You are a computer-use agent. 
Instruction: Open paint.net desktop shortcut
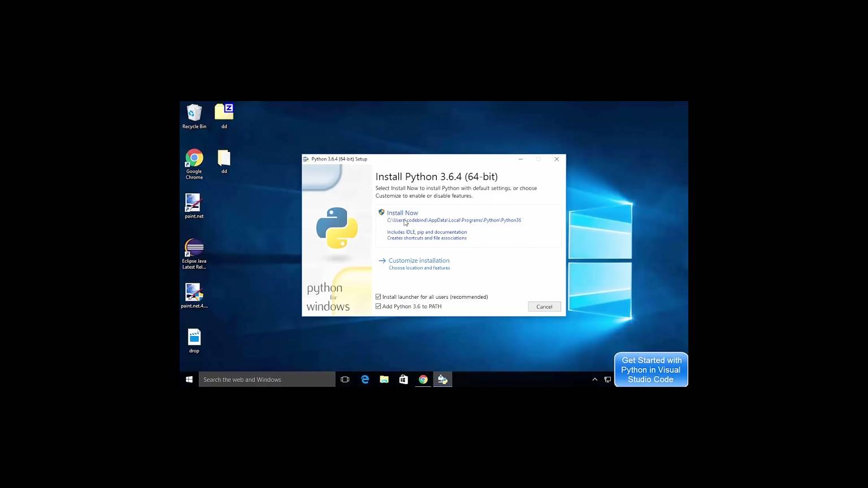pos(194,206)
